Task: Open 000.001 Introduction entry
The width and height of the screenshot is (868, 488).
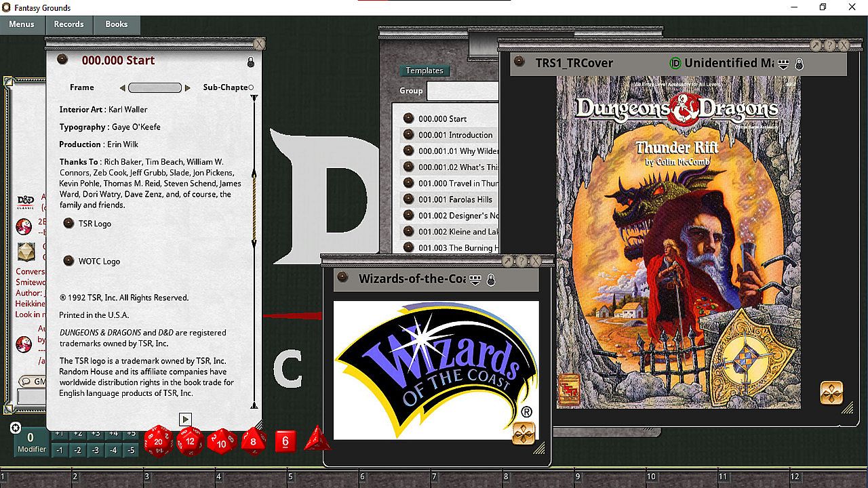Action: (449, 135)
